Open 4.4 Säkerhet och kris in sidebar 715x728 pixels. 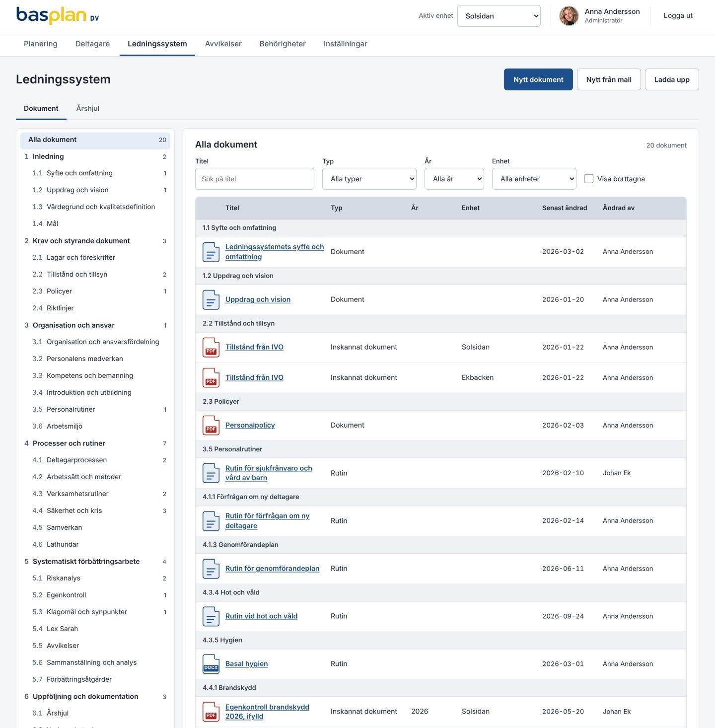click(x=95, y=510)
